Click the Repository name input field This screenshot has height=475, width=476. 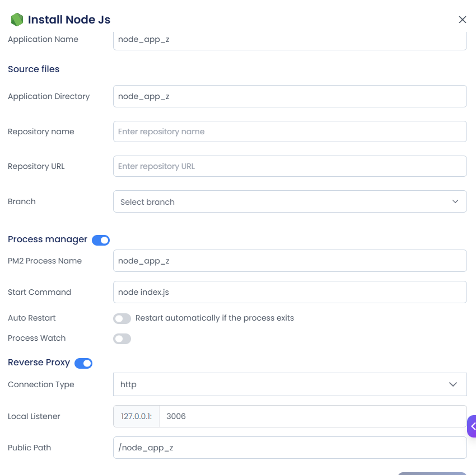pos(290,131)
